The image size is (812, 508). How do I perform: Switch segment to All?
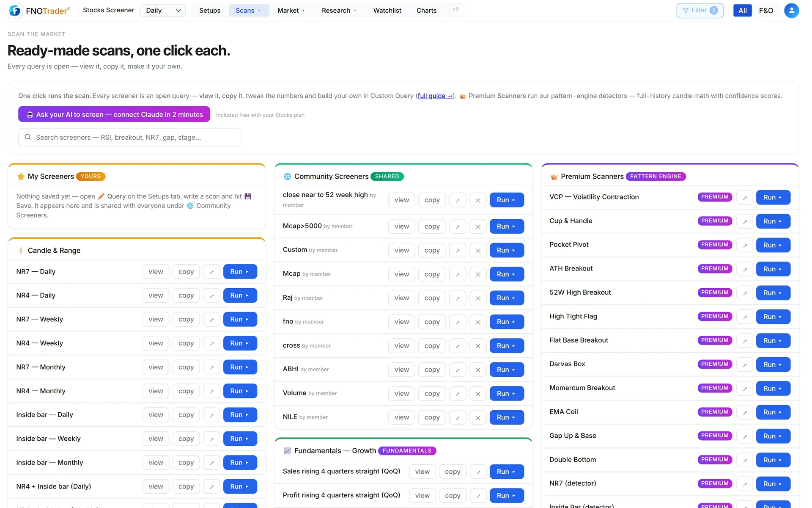[x=743, y=11]
